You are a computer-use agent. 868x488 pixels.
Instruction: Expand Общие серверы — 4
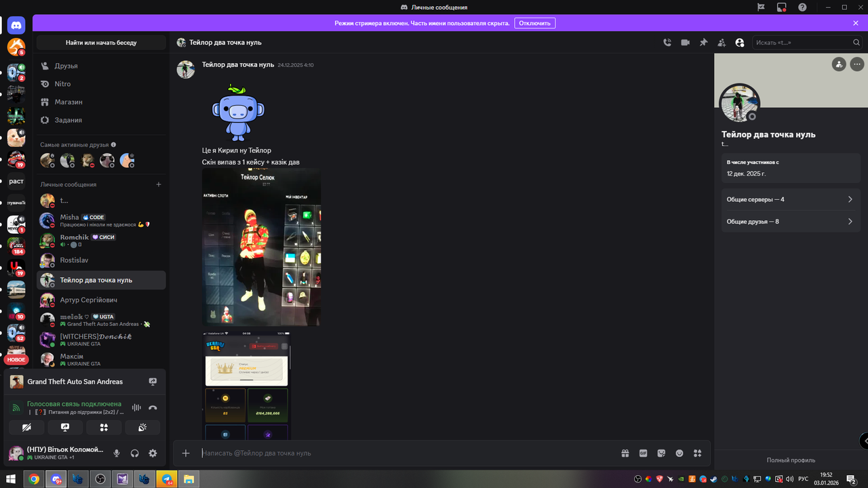pyautogui.click(x=791, y=200)
